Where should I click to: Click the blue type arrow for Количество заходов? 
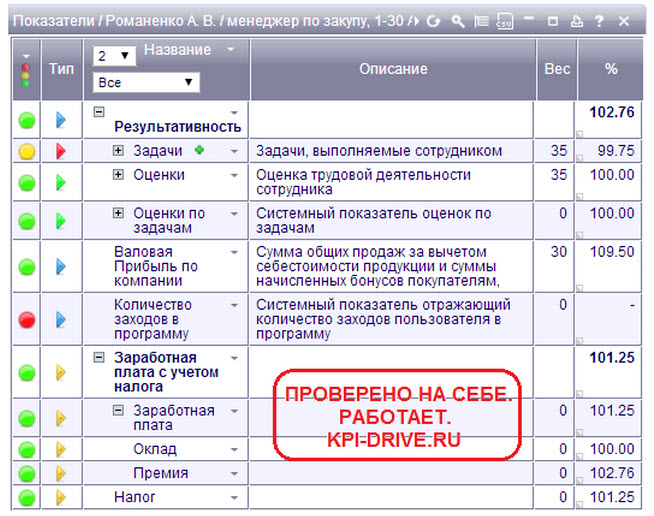[61, 319]
